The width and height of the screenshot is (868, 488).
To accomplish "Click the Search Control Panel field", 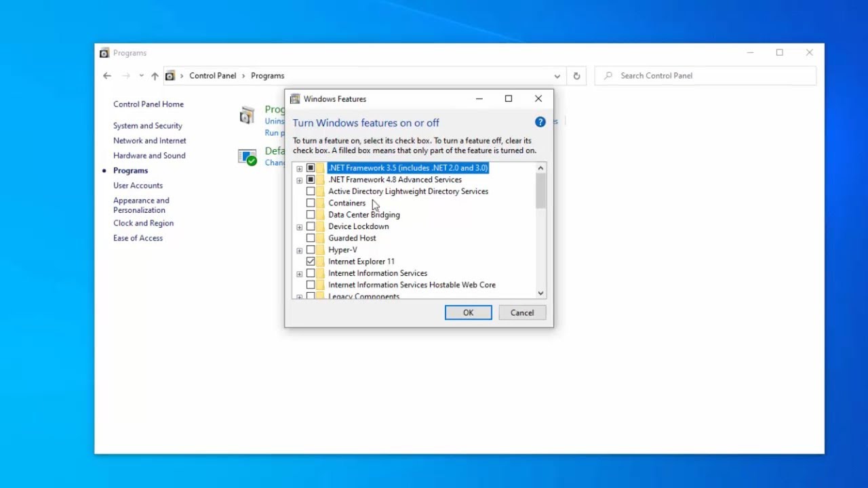I will 705,76.
